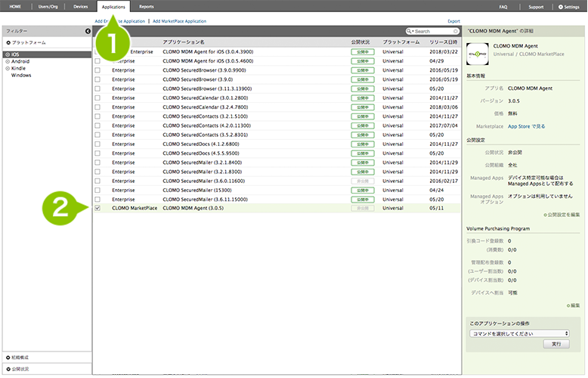Image resolution: width=588 pixels, height=378 pixels.
Task: Open App Store で見る link
Action: [x=527, y=126]
